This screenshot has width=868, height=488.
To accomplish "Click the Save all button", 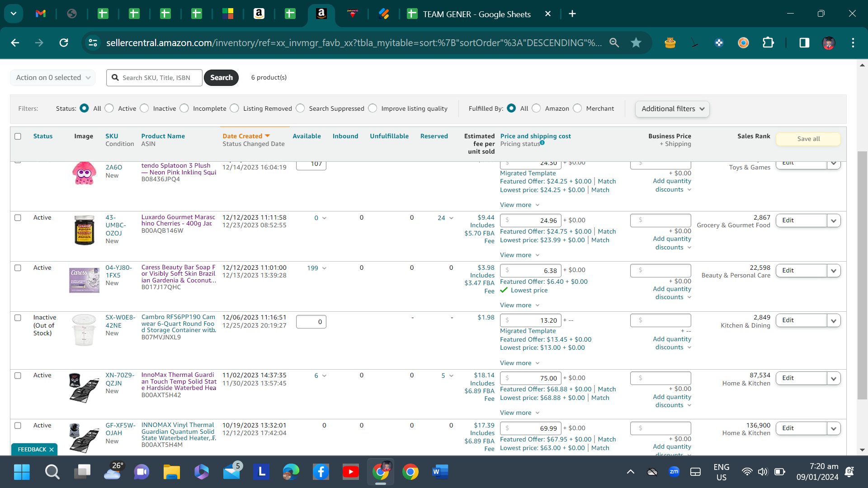I will click(x=808, y=139).
